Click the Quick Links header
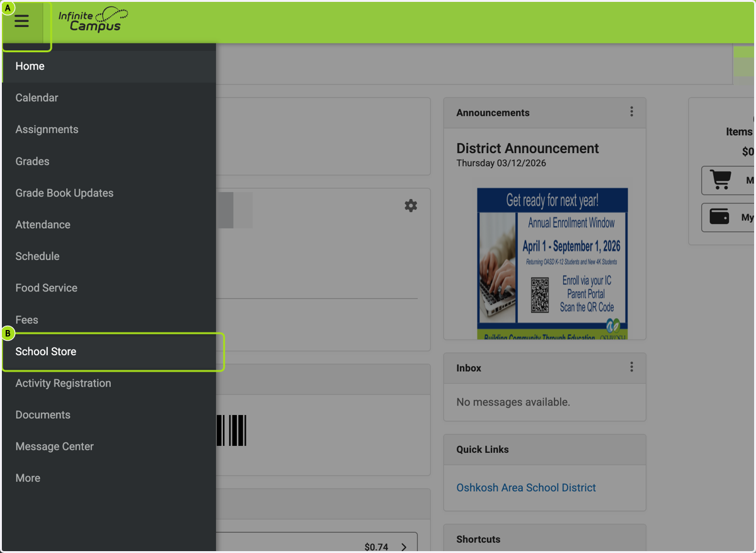The image size is (756, 553). coord(545,450)
